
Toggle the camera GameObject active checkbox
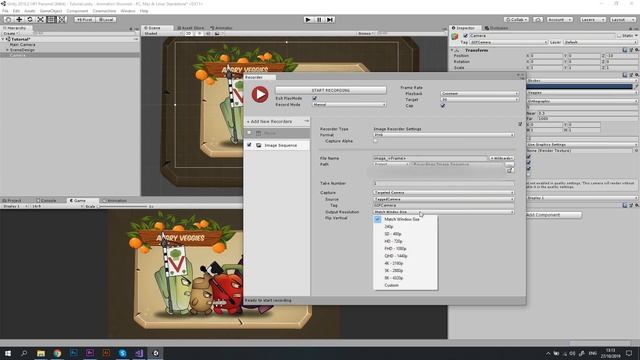466,36
